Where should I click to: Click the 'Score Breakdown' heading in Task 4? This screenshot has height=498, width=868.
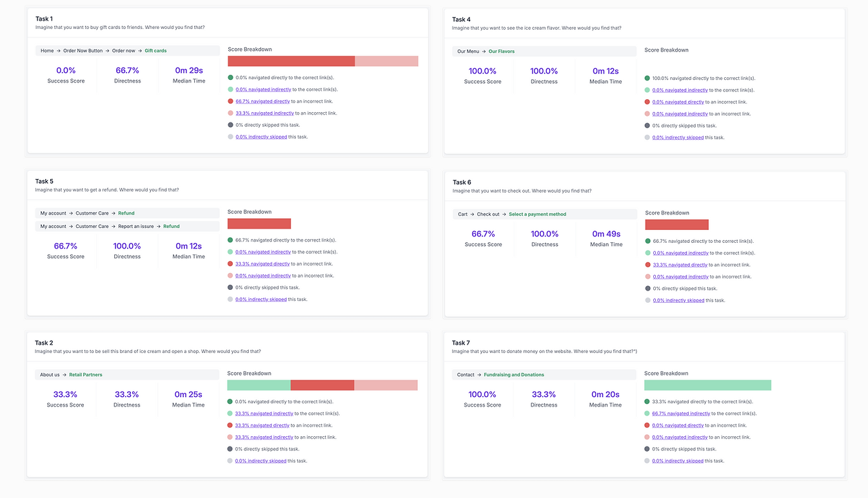tap(666, 50)
